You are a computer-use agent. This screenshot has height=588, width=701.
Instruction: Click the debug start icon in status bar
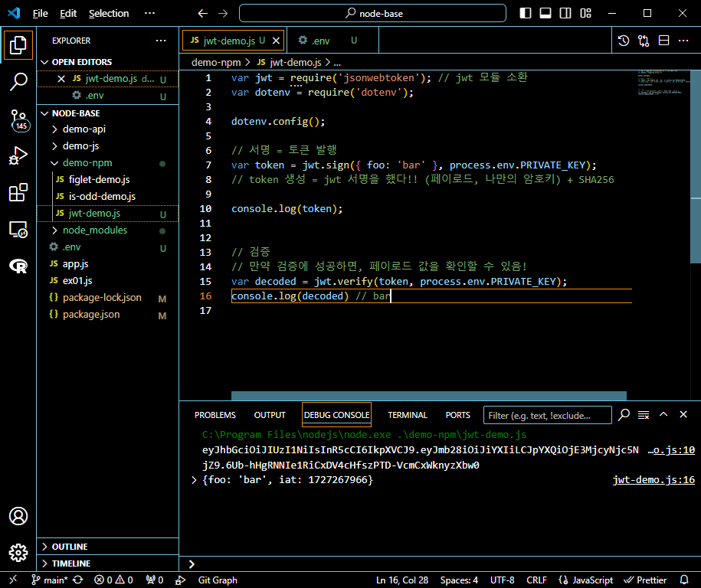180,580
